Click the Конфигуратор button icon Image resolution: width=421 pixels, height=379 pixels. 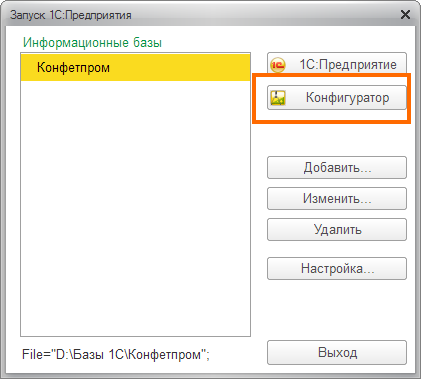coord(278,98)
